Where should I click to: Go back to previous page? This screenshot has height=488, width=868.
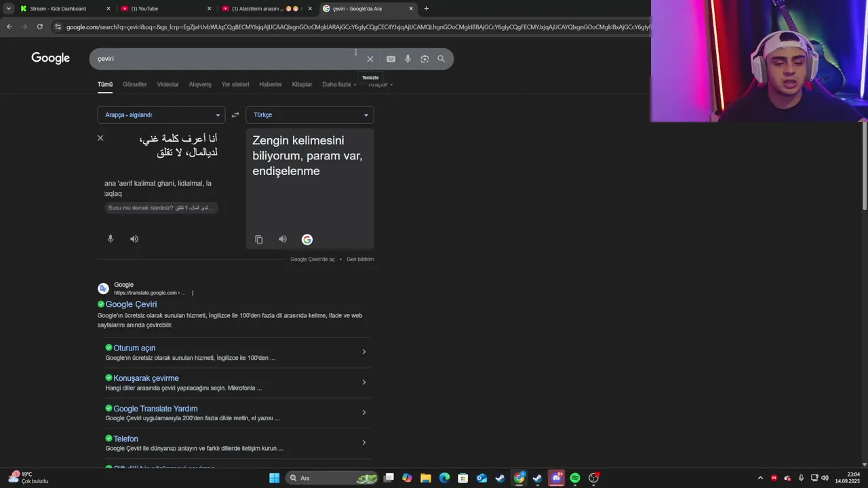click(x=9, y=26)
